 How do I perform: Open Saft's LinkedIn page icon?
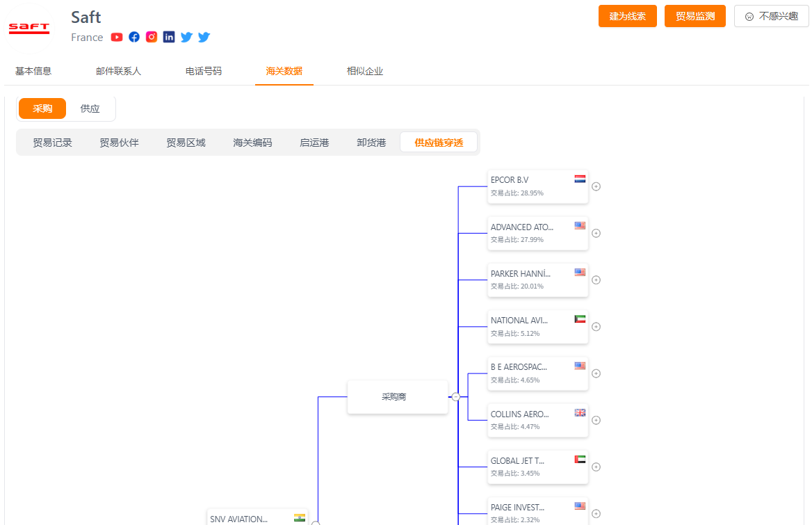[169, 37]
